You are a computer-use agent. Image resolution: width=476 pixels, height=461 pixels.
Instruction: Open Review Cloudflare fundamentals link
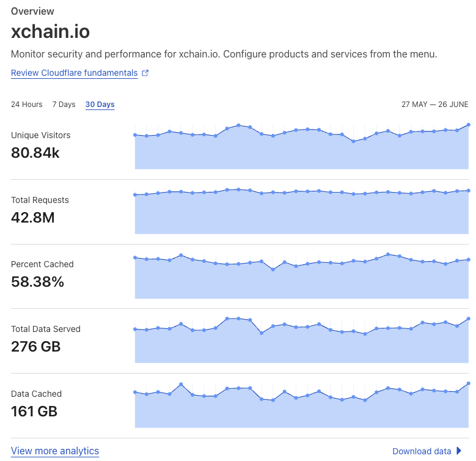pyautogui.click(x=75, y=73)
